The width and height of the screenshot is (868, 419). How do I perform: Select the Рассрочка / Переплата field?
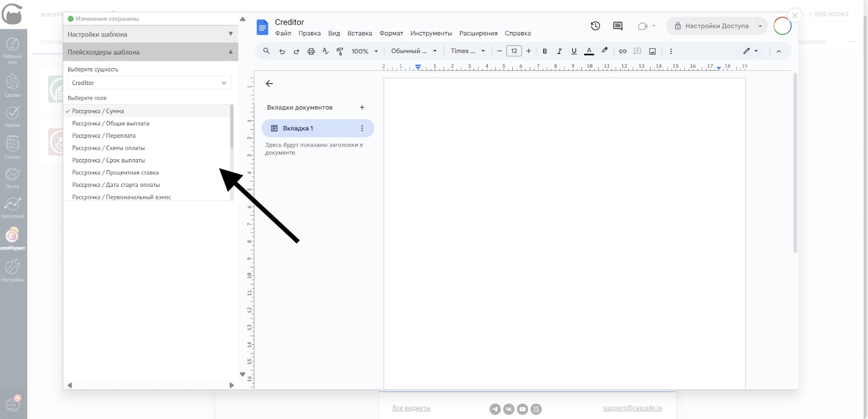(147, 136)
